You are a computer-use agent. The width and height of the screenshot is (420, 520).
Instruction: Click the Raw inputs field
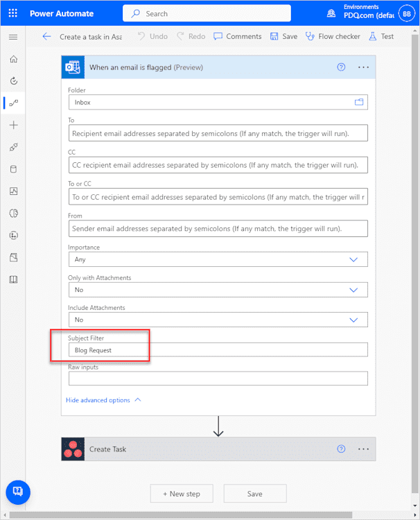218,379
